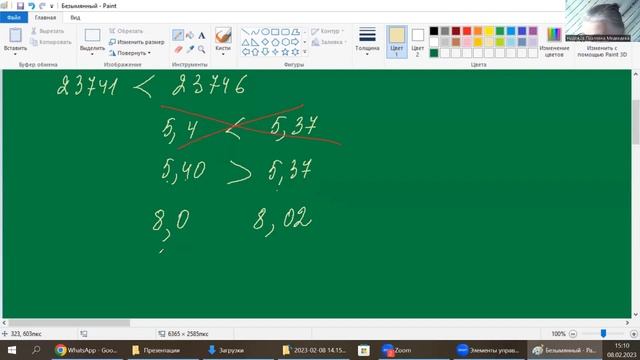Select Color 1 as active color
640x360 pixels.
396,42
